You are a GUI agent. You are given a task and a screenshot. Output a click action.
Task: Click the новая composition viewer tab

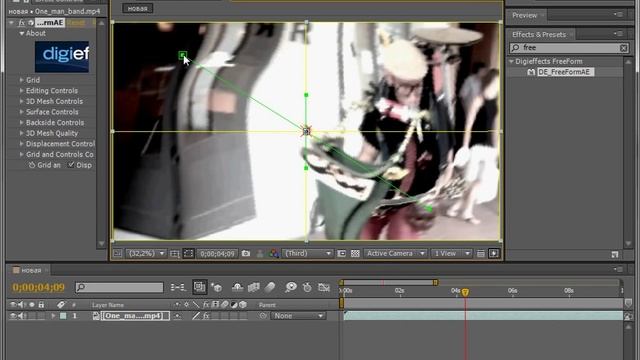(138, 8)
